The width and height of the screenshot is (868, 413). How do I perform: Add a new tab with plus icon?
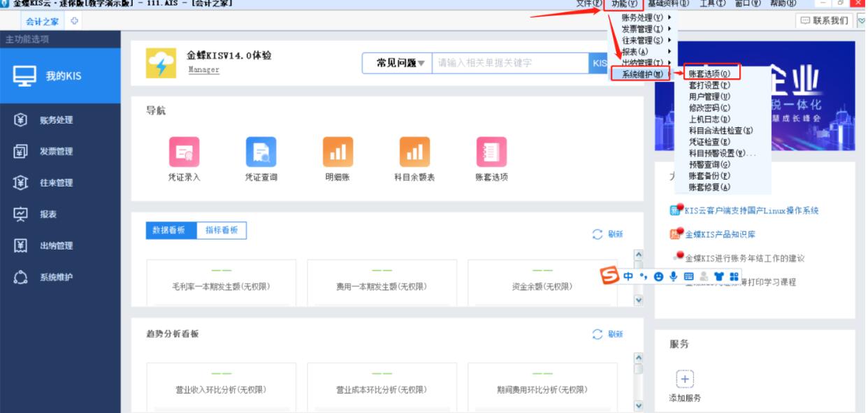(x=73, y=22)
